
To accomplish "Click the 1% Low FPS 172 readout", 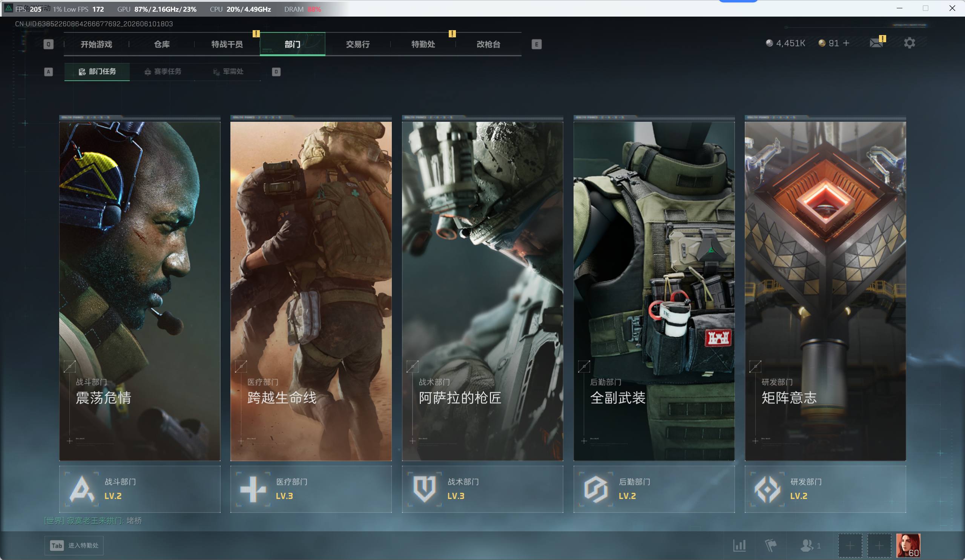I will tap(78, 9).
